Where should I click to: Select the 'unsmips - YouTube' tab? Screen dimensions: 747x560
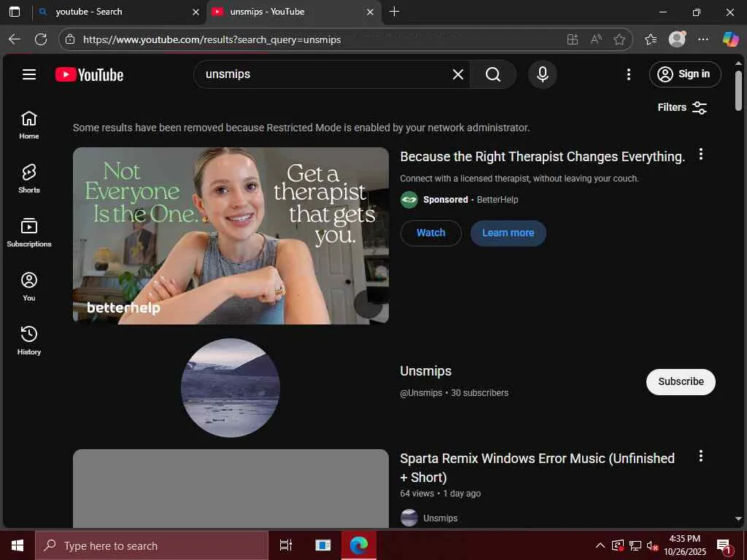point(293,12)
